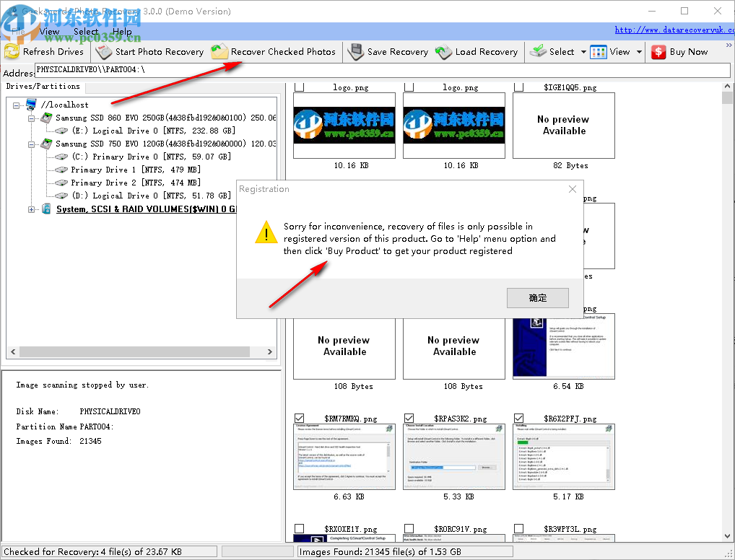Click the Recover Checked Photos folder icon
735x560 pixels.
[x=219, y=51]
